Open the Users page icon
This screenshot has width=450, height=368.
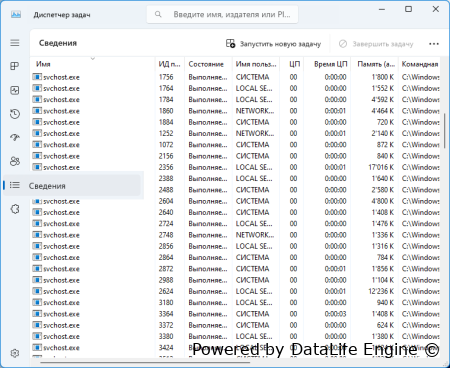[x=15, y=161]
